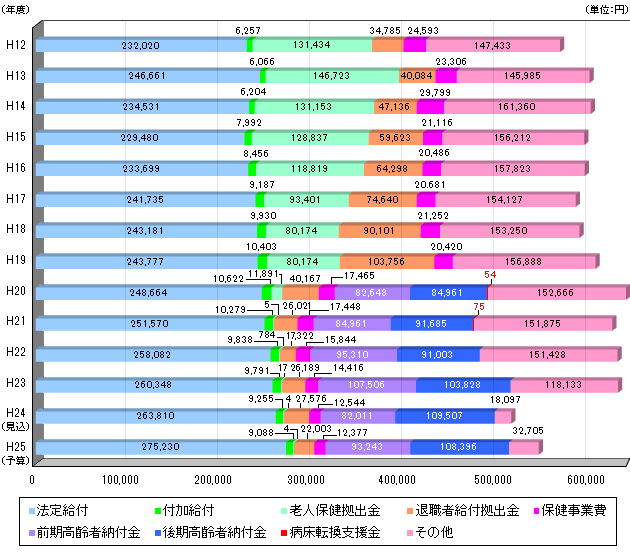This screenshot has width=630, height=559.
Task: Select the H12 bar segment labeled 232,020
Action: coord(141,45)
